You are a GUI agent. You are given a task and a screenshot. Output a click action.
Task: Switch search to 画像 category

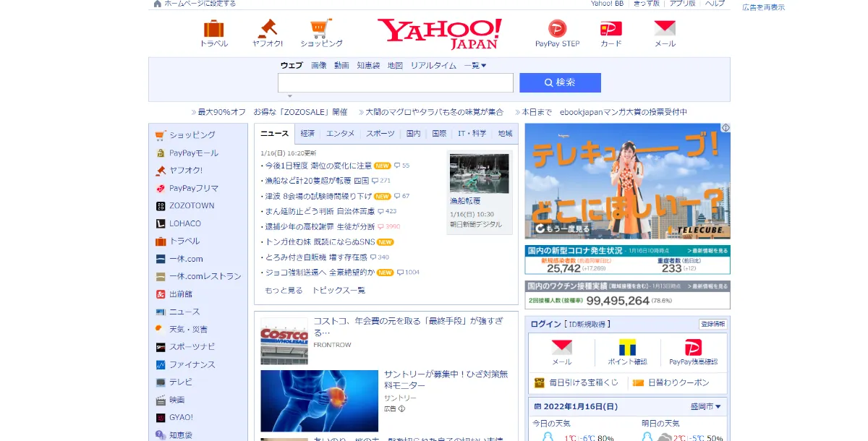tap(319, 65)
